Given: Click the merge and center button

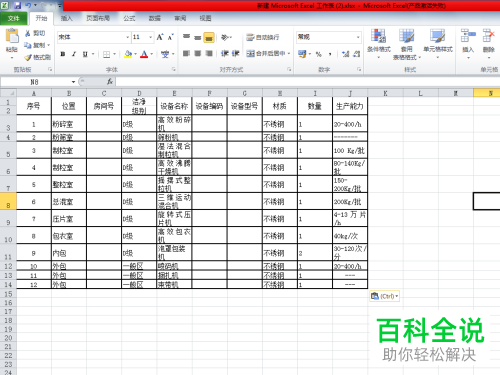Looking at the screenshot, I should 266,53.
